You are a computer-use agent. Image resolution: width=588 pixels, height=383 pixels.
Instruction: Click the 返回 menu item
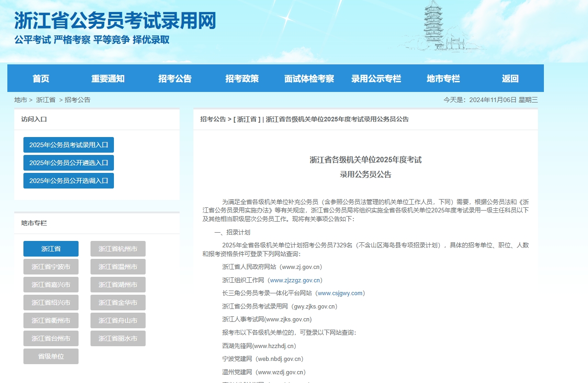tap(510, 78)
